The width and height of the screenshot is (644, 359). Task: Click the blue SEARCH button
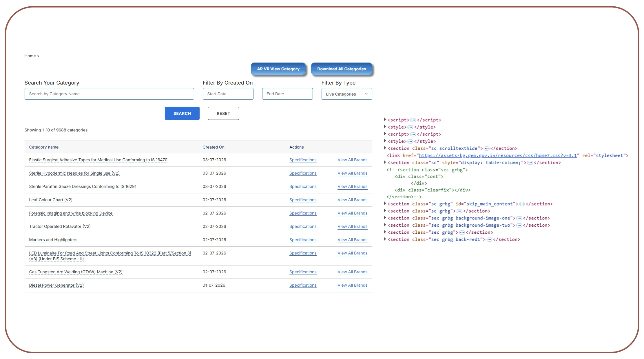(x=182, y=113)
